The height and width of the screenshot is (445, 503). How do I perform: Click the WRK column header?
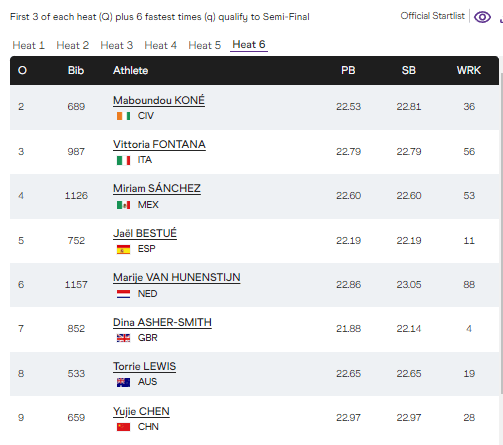coord(469,70)
